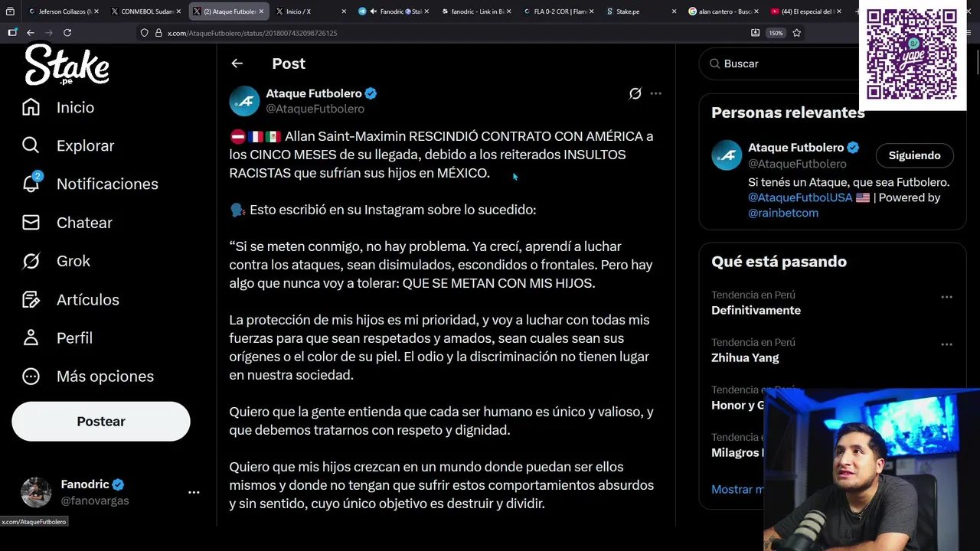This screenshot has height=551, width=980.
Task: Click the Grok explain-post icon
Action: (635, 93)
